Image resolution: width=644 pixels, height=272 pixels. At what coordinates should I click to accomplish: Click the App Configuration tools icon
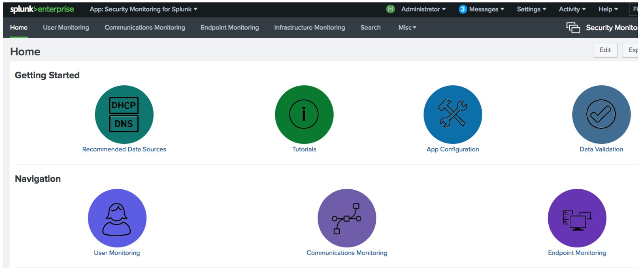(x=453, y=114)
